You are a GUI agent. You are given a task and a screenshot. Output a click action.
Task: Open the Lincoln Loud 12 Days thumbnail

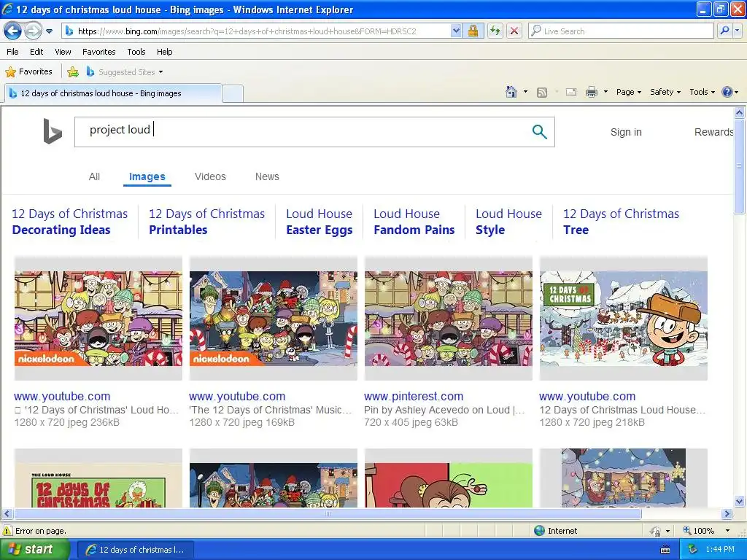pyautogui.click(x=623, y=319)
